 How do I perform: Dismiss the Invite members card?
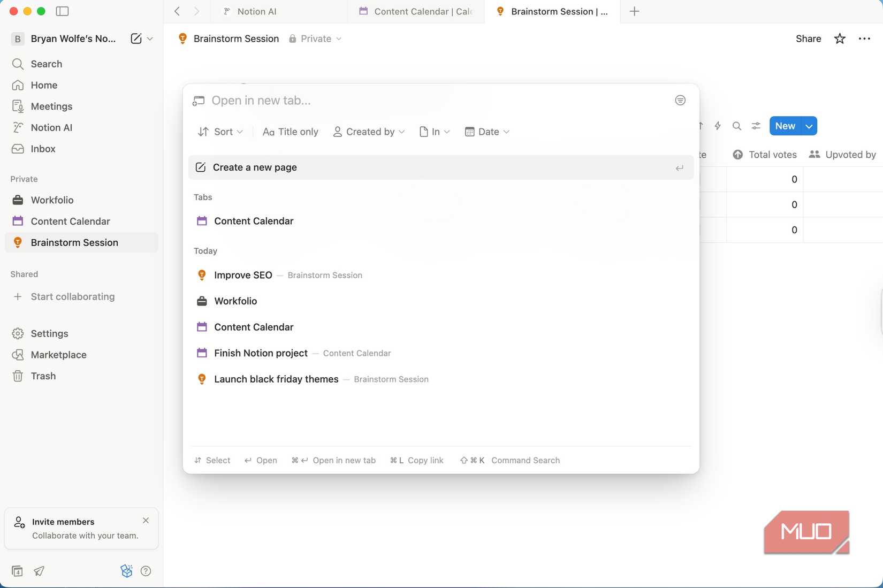pos(146,521)
